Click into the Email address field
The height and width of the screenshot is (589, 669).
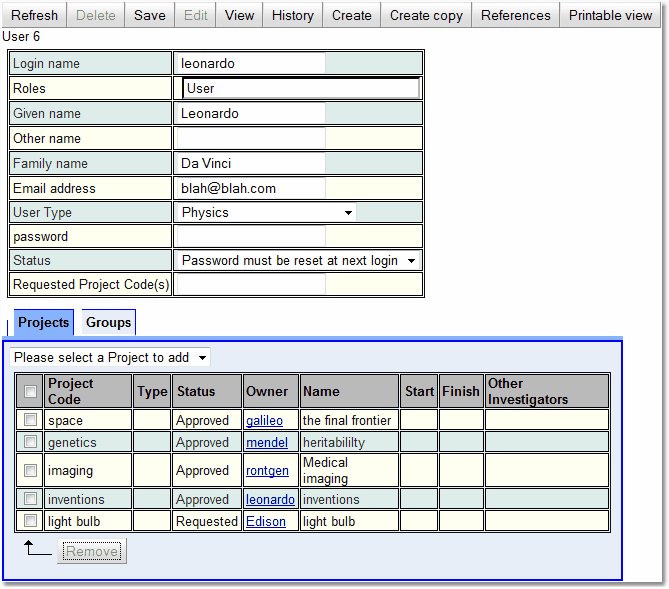coord(250,188)
